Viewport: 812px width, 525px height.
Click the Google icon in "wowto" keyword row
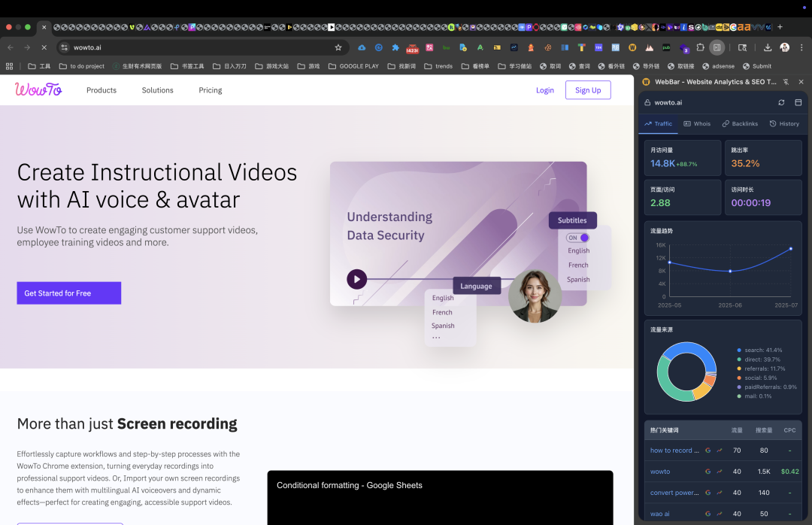(708, 472)
